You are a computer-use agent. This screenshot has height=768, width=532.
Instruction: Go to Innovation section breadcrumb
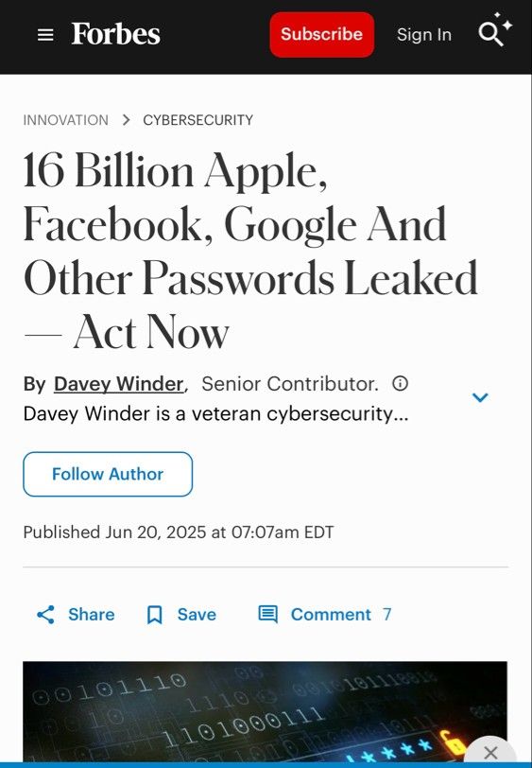pyautogui.click(x=65, y=120)
